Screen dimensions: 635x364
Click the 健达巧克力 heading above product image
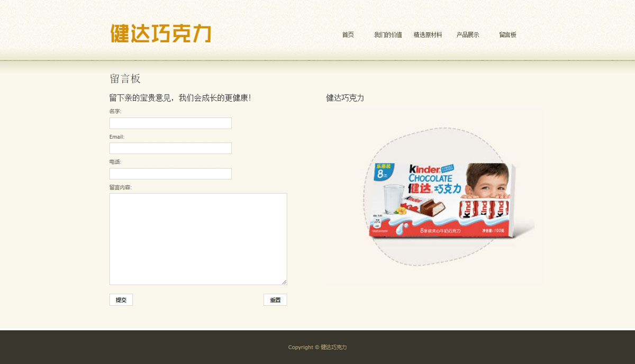(345, 98)
